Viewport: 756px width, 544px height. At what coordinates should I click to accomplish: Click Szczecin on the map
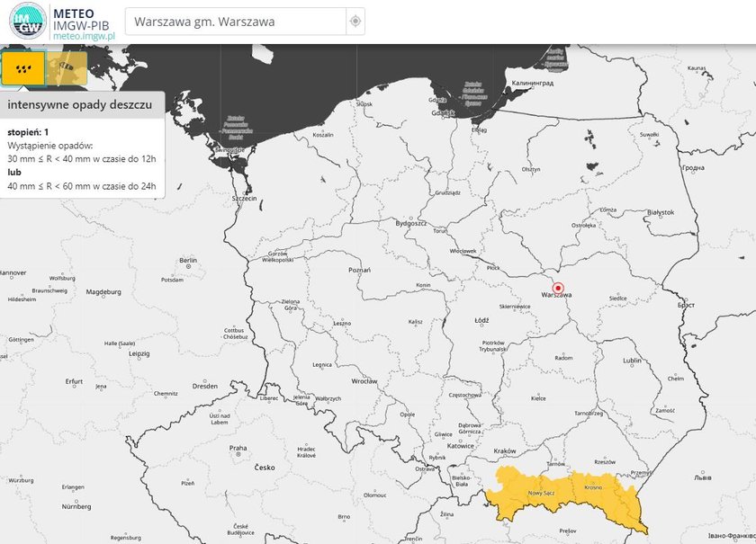[x=245, y=198]
